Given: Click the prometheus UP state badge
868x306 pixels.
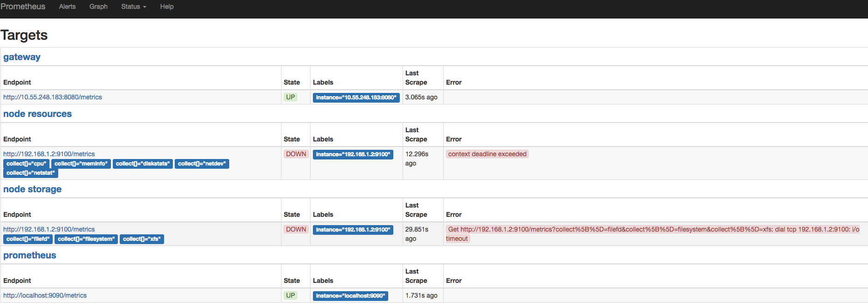Looking at the screenshot, I should pos(290,295).
